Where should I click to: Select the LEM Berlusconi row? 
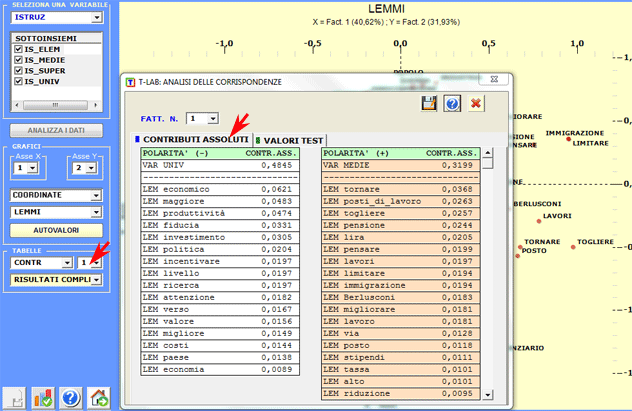click(401, 297)
